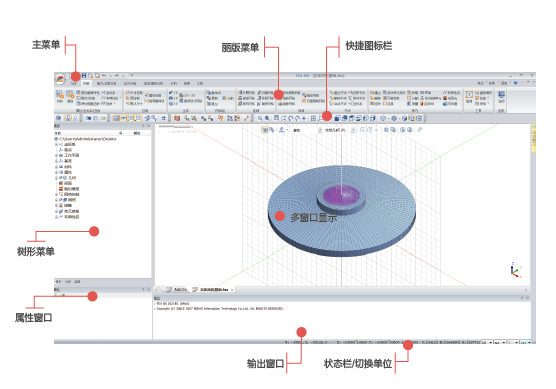The height and width of the screenshot is (389, 556).
Task: Expand the 工作平面 tree node
Action: click(x=56, y=155)
